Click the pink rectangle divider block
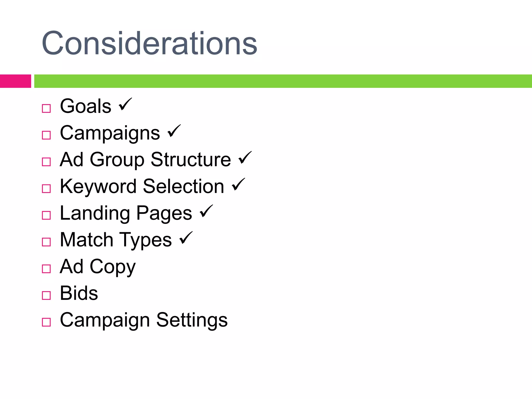 [15, 81]
